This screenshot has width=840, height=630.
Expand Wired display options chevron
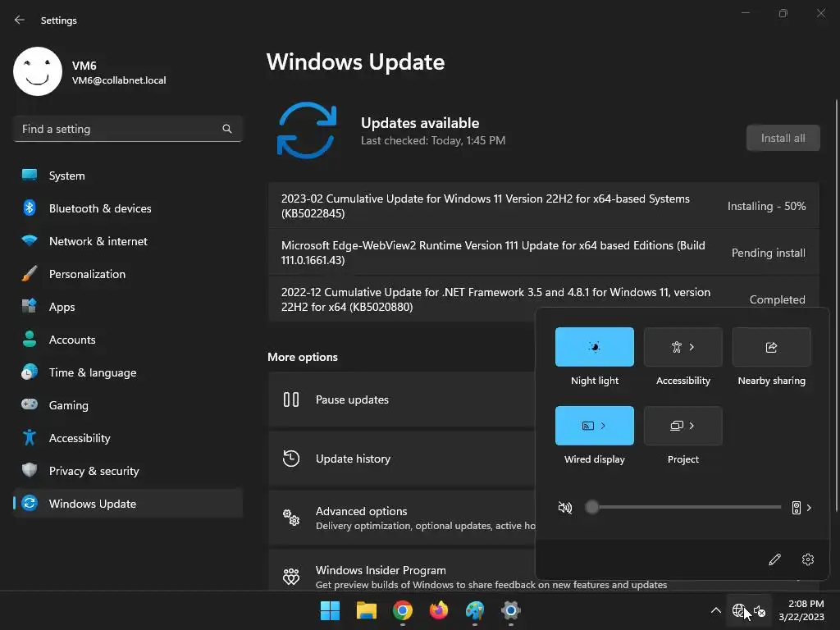pos(603,426)
